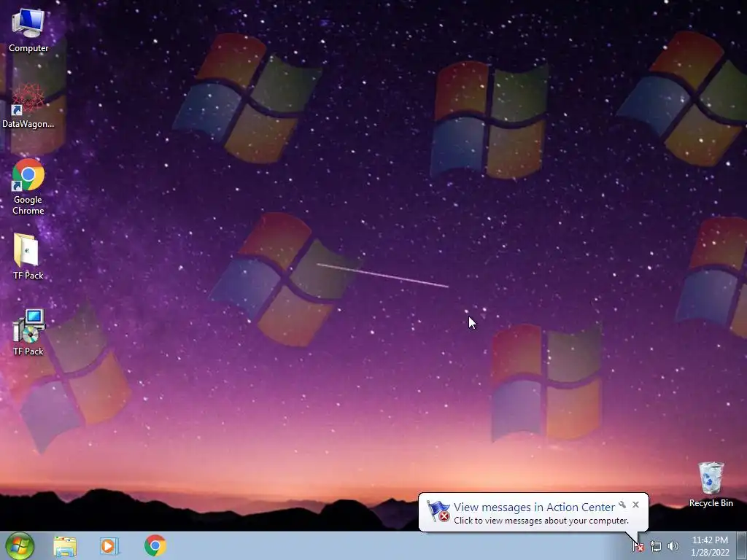Click the Action Center flag tray icon
This screenshot has width=747, height=560.
point(638,547)
